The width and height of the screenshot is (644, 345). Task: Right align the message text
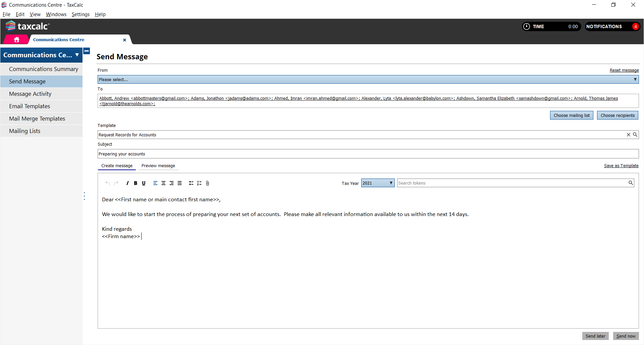[171, 183]
